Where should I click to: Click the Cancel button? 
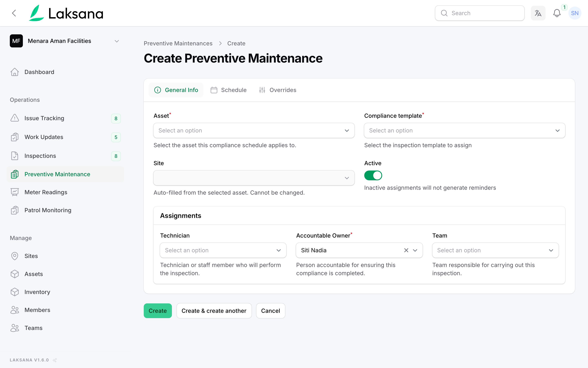pos(271,311)
